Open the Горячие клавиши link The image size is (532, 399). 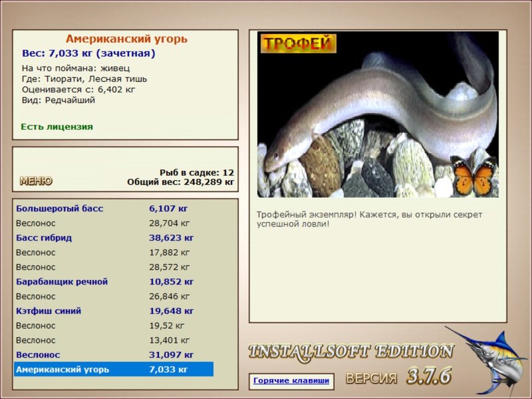pyautogui.click(x=291, y=381)
